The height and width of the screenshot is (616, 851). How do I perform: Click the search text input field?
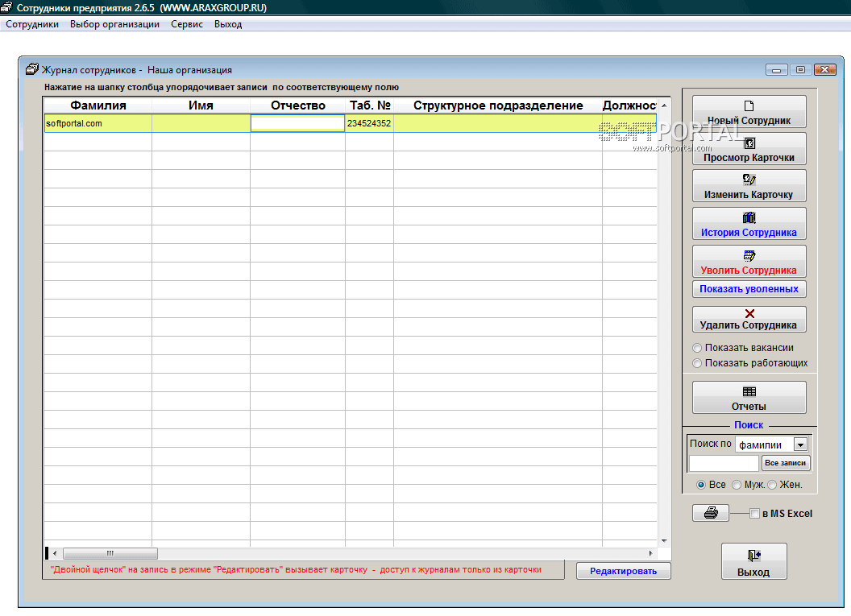tap(724, 463)
